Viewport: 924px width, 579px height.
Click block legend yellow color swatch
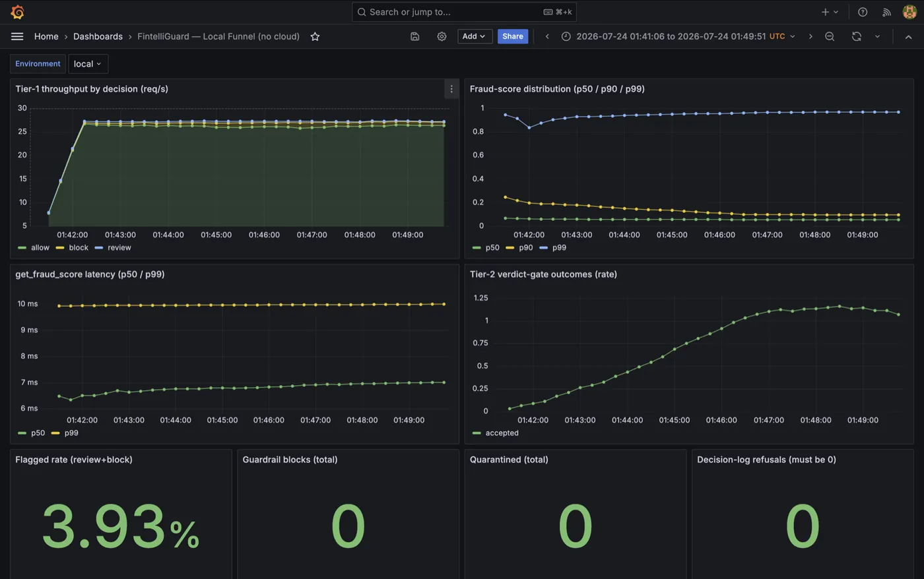(x=60, y=248)
